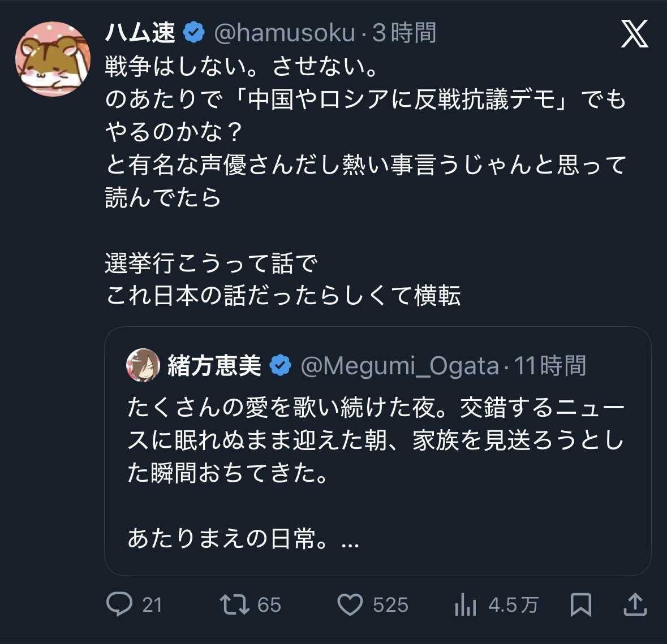Bookmark this post
The image size is (667, 644).
pyautogui.click(x=581, y=604)
